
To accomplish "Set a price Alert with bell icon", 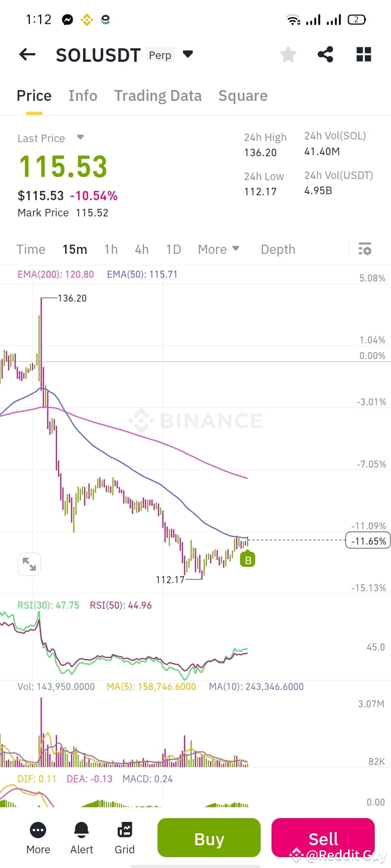I will click(81, 838).
